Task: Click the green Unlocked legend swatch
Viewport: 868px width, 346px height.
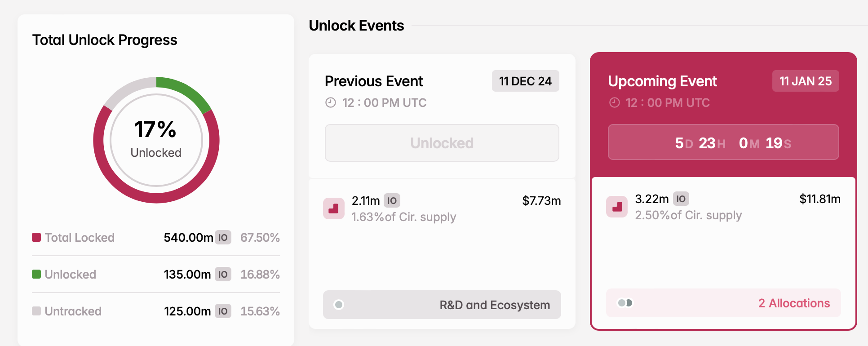Action: pyautogui.click(x=36, y=274)
